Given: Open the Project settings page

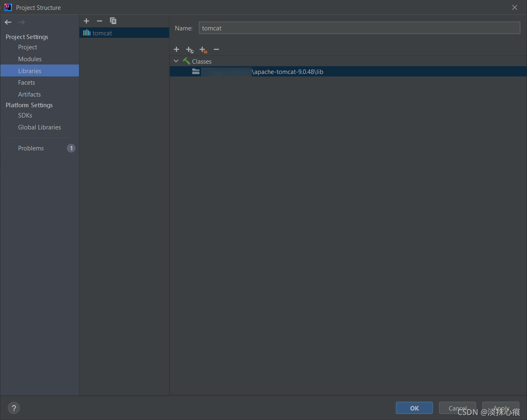Looking at the screenshot, I should coord(28,47).
